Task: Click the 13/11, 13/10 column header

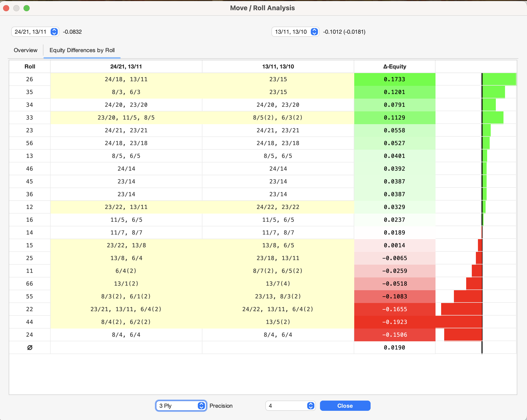Action: pos(278,66)
